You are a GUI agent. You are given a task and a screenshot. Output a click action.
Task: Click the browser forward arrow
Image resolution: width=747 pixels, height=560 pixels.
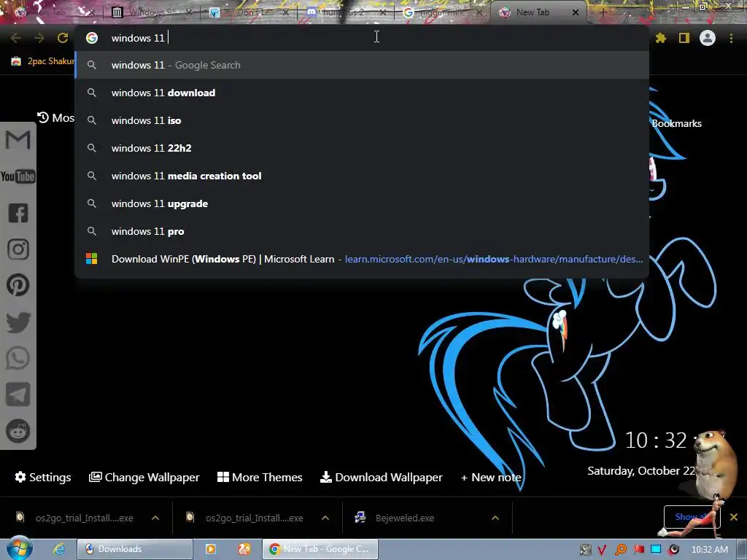[x=39, y=38]
